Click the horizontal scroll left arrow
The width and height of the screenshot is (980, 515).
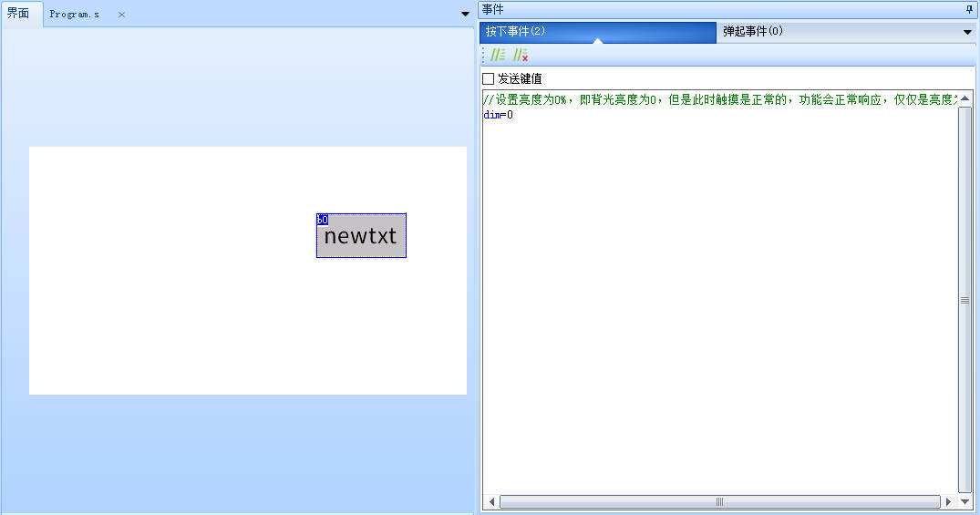[x=491, y=501]
